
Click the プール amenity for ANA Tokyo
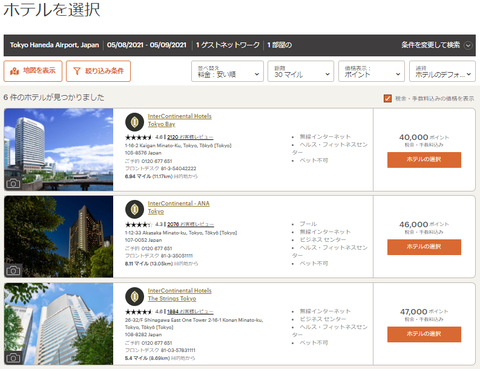click(x=308, y=224)
